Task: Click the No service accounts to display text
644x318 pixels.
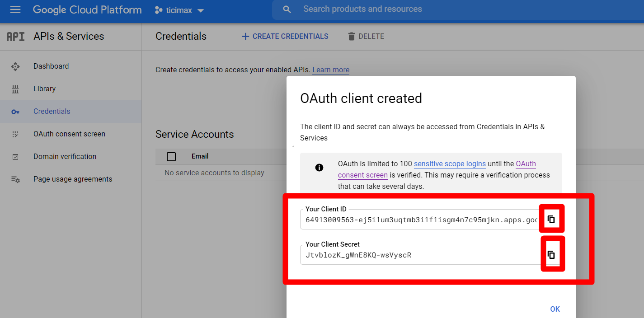Action: 214,173
